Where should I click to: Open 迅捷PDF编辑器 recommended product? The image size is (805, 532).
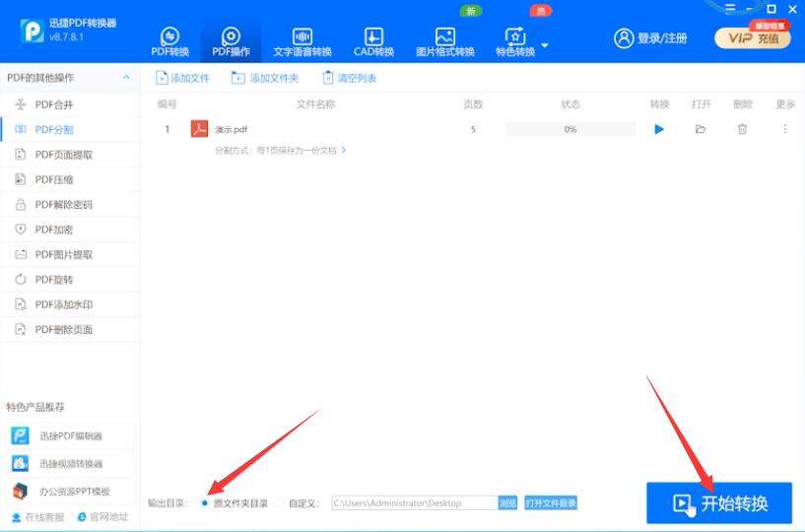tap(70, 436)
